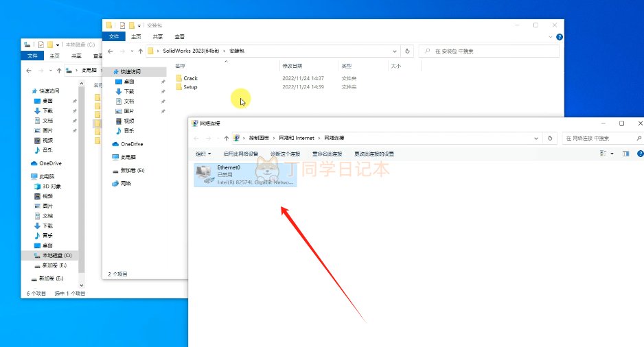The image size is (644, 347).
Task: Refresh the network connections address bar
Action: tap(550, 138)
